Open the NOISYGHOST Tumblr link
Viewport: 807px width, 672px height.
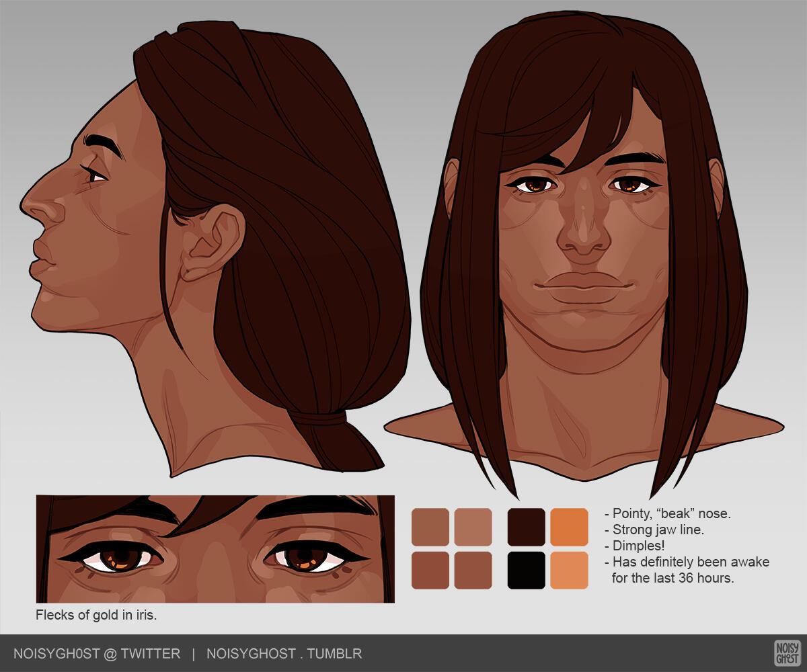click(x=284, y=653)
